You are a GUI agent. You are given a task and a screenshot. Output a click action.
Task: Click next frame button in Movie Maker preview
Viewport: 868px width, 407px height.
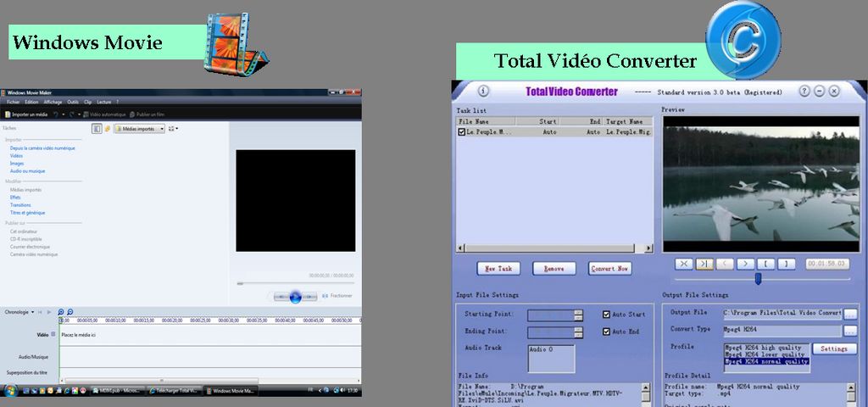tap(309, 297)
